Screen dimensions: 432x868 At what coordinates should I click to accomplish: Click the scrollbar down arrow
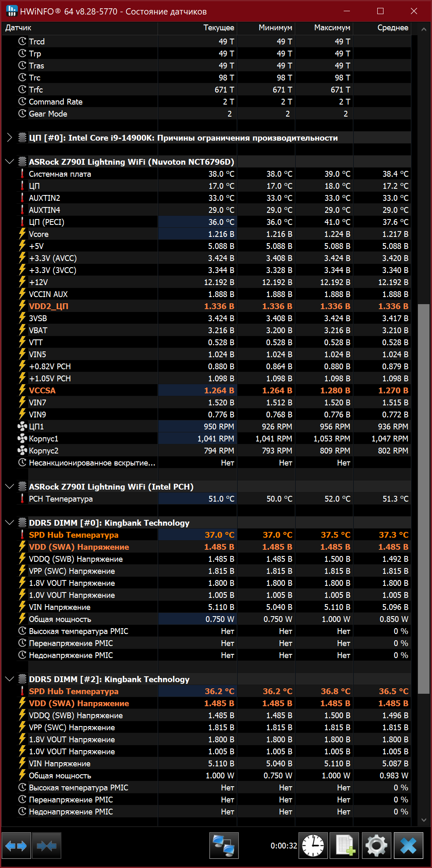point(423,820)
